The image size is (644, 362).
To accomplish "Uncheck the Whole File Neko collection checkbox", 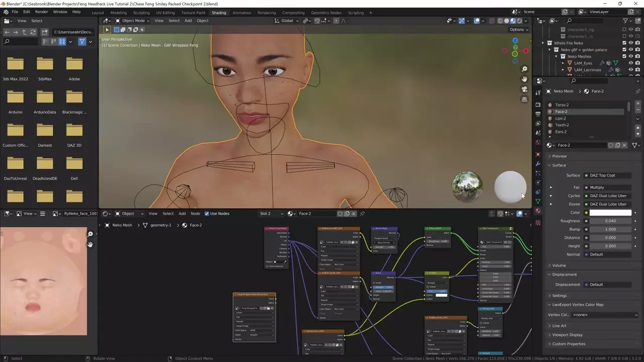I will 624,43.
